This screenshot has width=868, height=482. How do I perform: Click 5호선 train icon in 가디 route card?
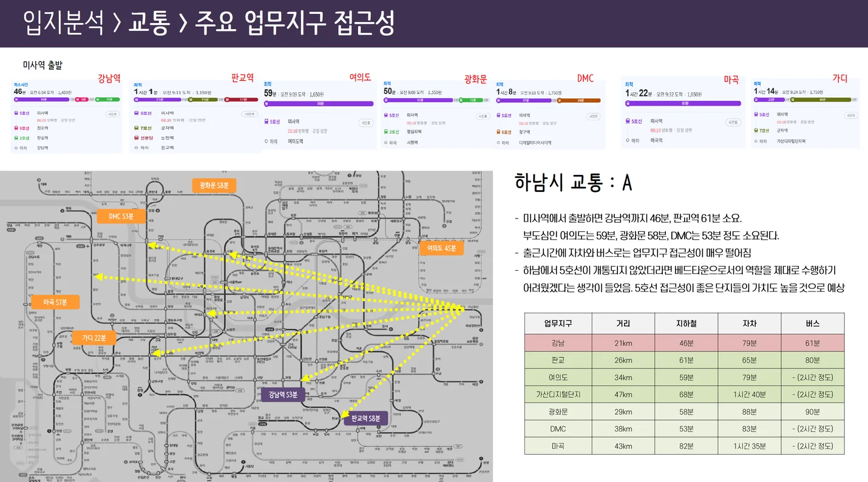[x=757, y=114]
